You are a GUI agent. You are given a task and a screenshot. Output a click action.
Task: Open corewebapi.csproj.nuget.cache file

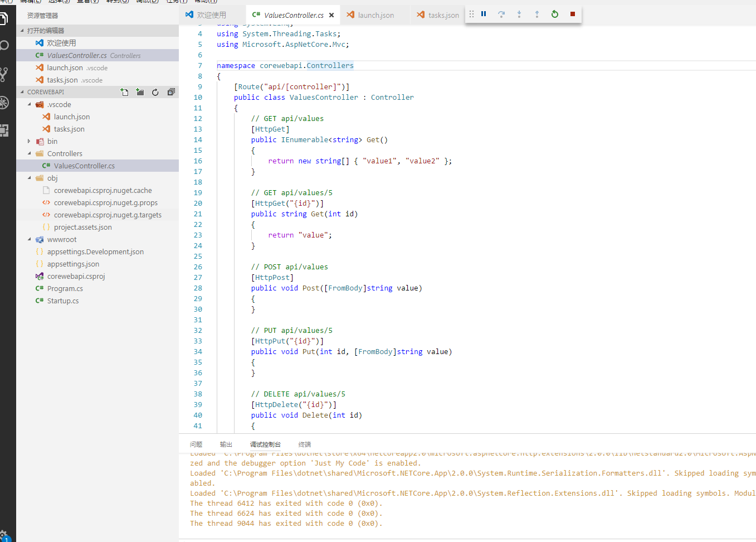[x=97, y=190]
